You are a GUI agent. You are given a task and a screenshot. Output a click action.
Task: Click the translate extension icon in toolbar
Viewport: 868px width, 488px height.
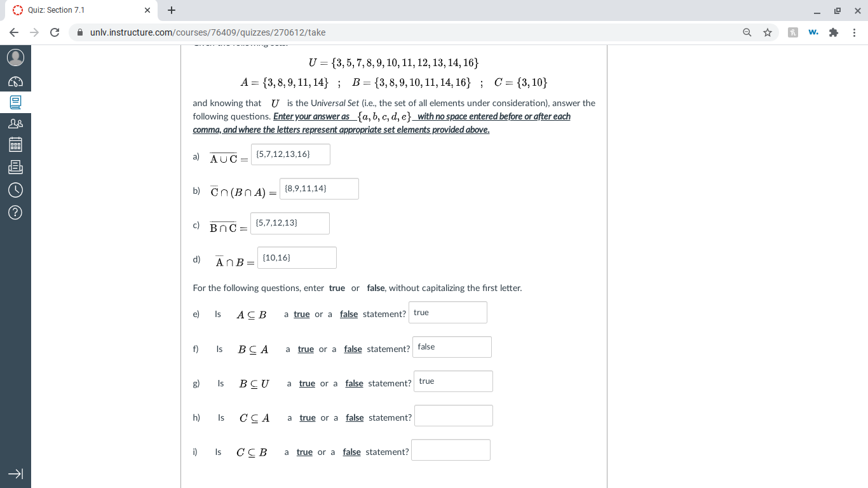(793, 32)
